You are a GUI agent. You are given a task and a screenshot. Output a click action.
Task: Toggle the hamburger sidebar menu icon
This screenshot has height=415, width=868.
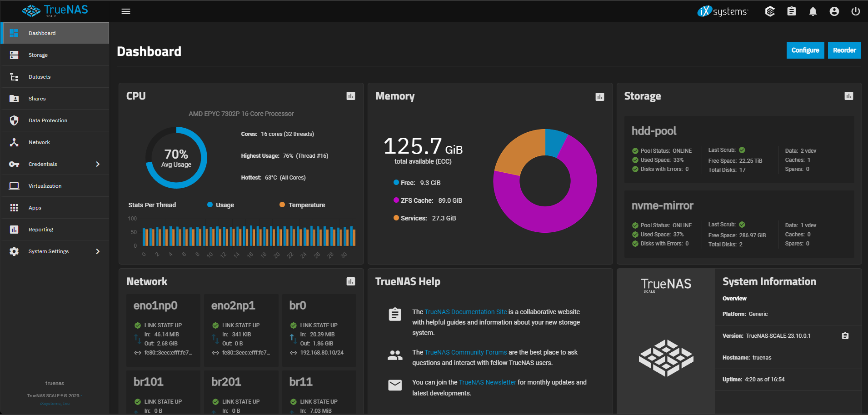[x=126, y=11]
